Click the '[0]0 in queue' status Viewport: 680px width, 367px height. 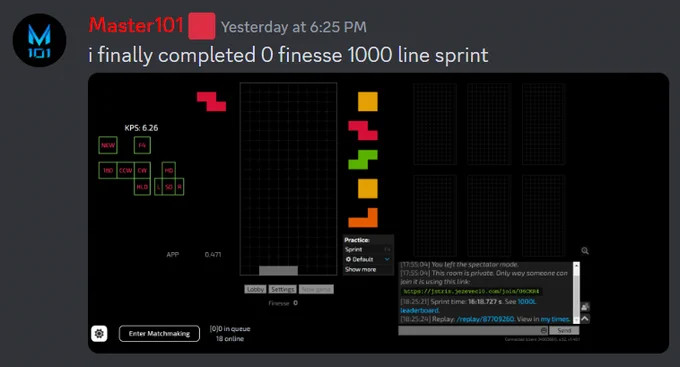point(230,329)
